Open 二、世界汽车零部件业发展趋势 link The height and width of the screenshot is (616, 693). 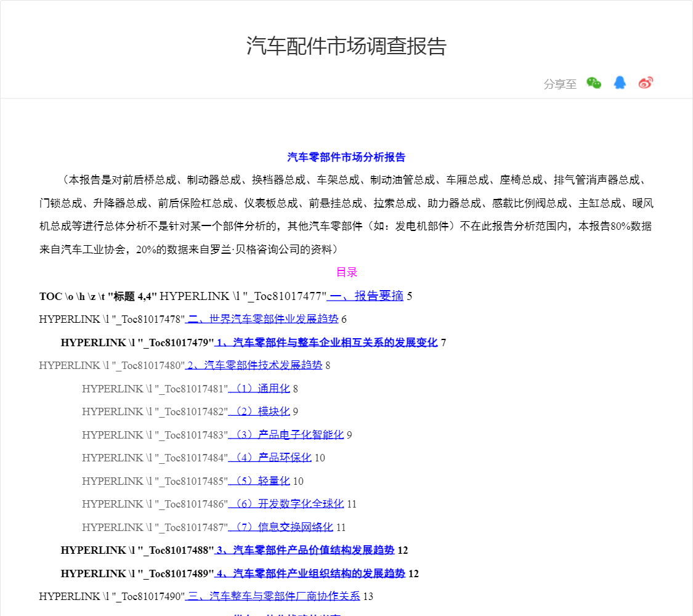click(262, 319)
